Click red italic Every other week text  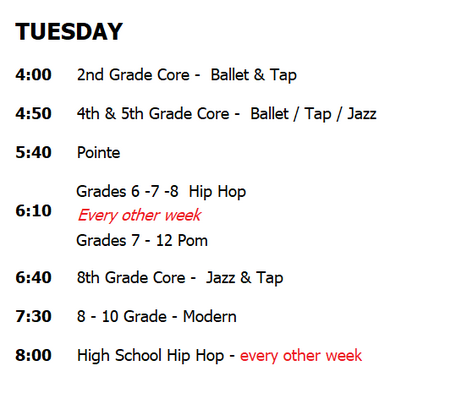(139, 215)
